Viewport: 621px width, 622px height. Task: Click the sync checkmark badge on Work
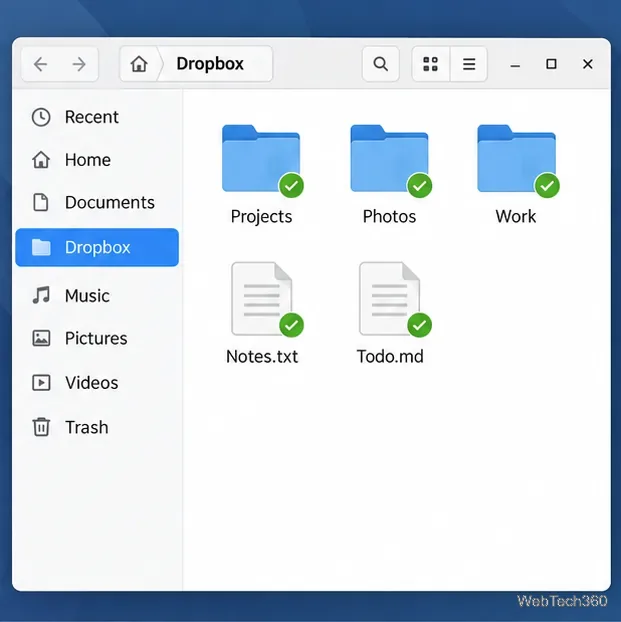coord(547,185)
